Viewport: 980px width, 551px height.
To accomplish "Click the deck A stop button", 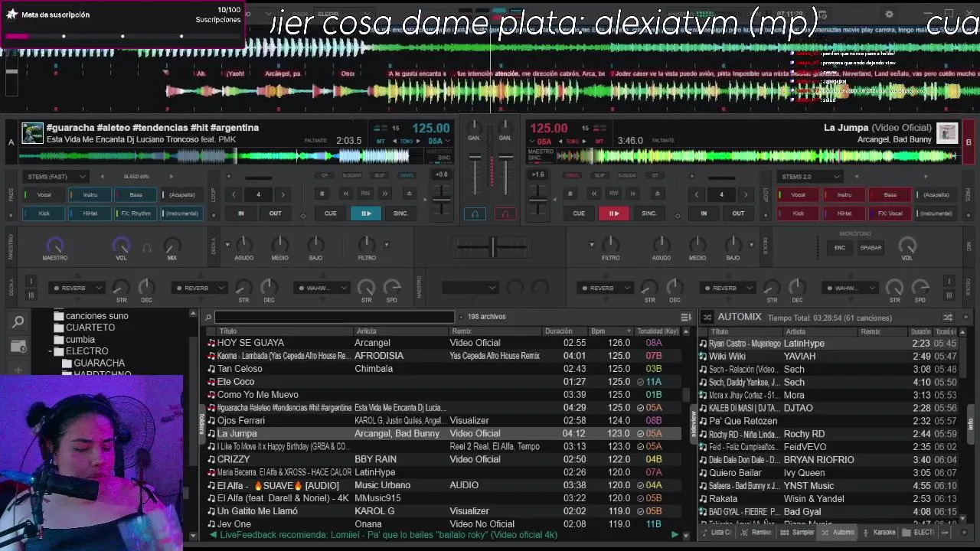I will pos(322,194).
